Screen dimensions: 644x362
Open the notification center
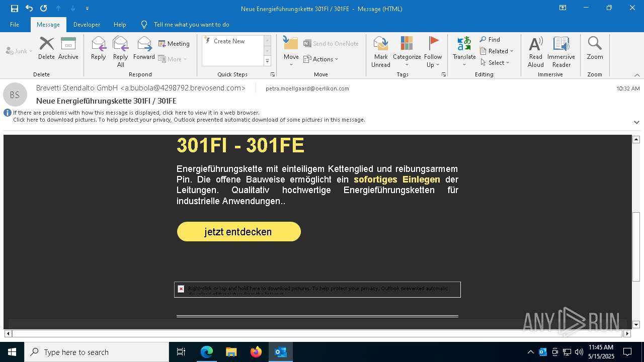tap(627, 352)
